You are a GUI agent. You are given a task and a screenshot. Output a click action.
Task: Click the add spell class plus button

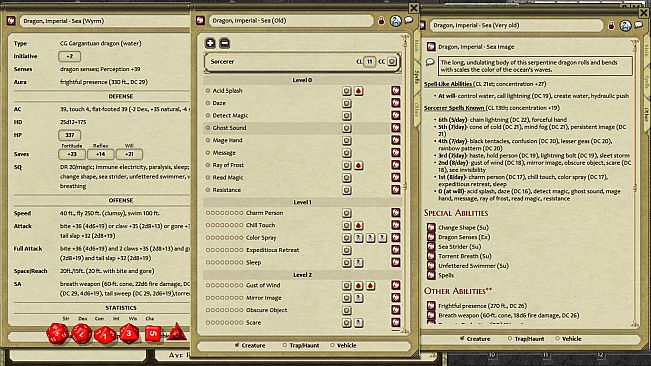(x=210, y=43)
